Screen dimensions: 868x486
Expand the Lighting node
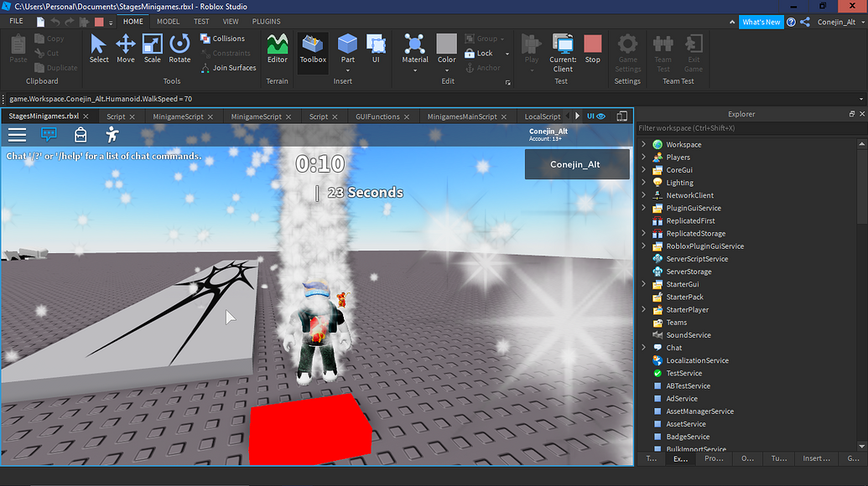coord(644,183)
